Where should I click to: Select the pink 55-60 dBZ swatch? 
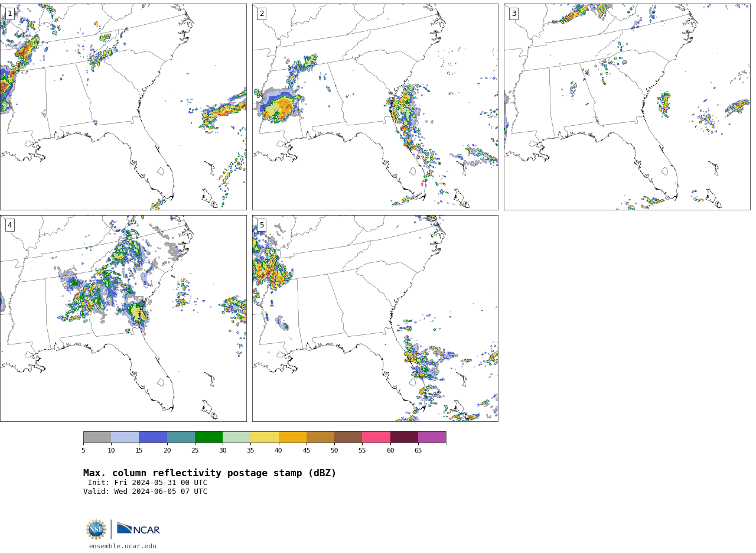[x=376, y=437]
